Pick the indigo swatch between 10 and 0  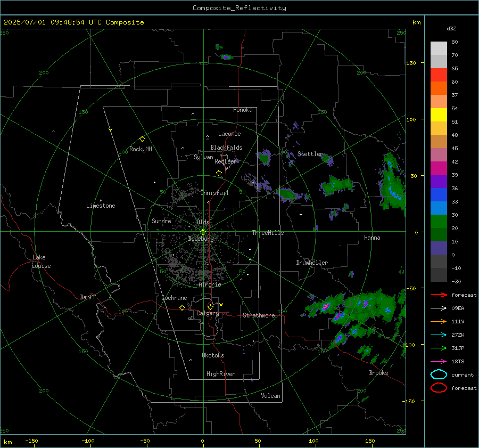(x=439, y=248)
